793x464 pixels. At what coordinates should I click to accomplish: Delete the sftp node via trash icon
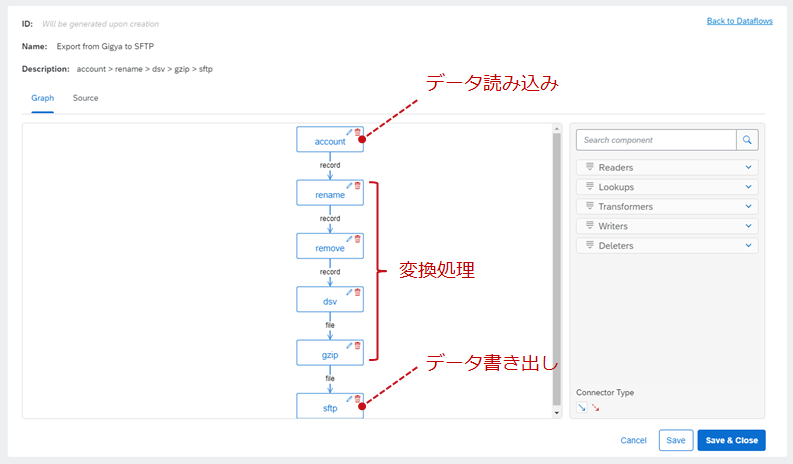358,399
